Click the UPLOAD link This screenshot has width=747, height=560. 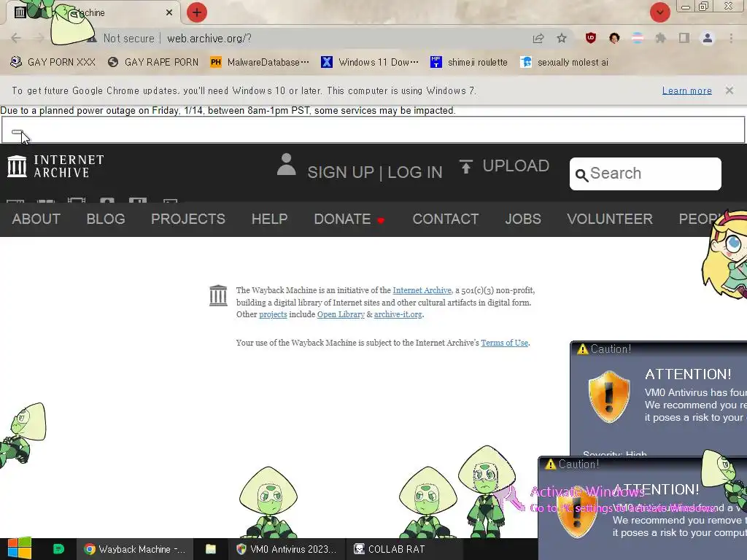516,166
